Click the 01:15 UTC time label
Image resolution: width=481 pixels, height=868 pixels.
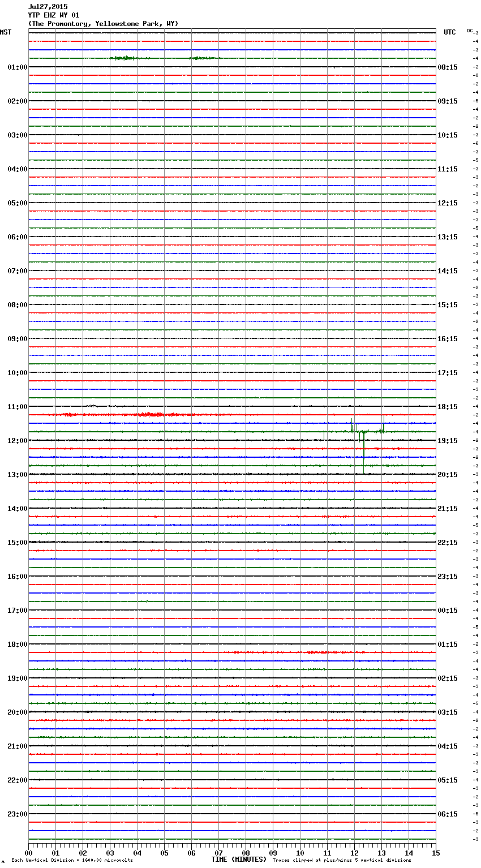(448, 644)
